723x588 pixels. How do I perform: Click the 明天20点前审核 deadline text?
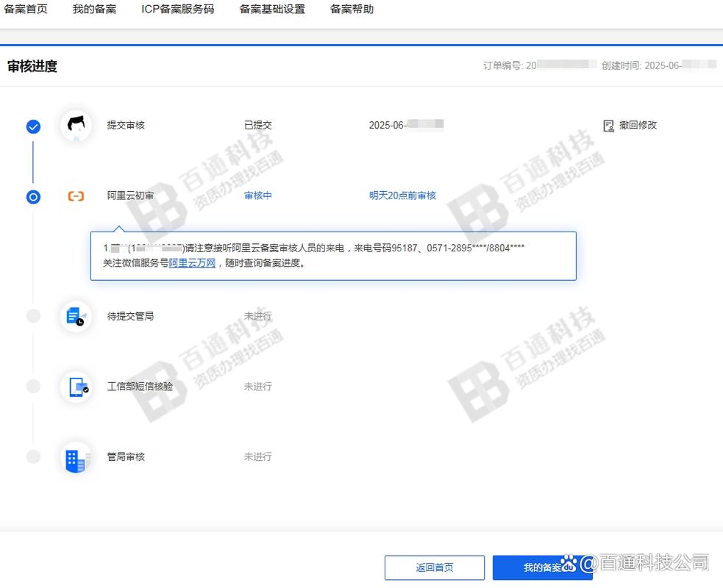[402, 196]
